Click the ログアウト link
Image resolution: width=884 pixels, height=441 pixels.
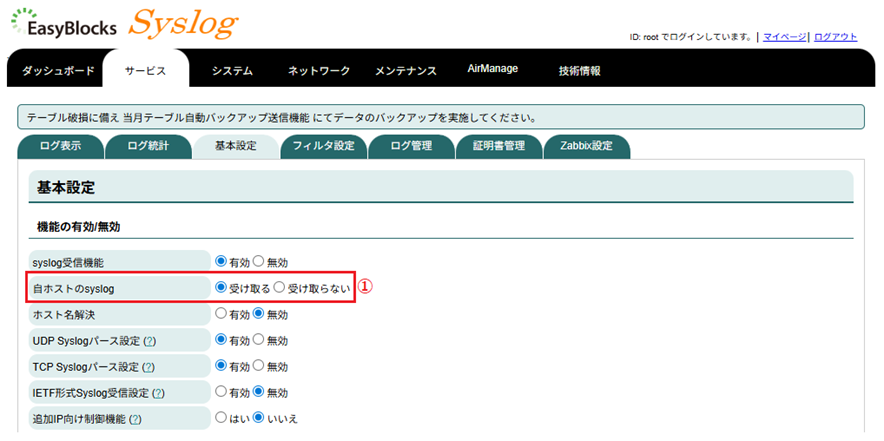tap(835, 37)
